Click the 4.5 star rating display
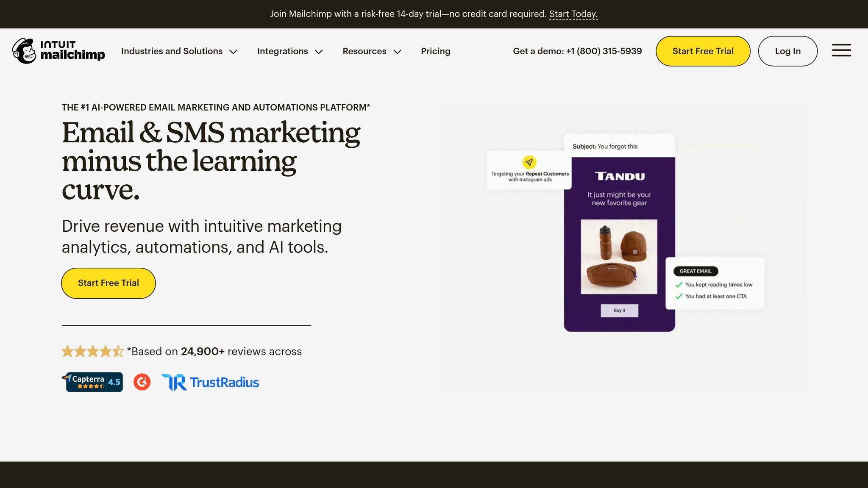This screenshot has height=488, width=868. pyautogui.click(x=93, y=351)
